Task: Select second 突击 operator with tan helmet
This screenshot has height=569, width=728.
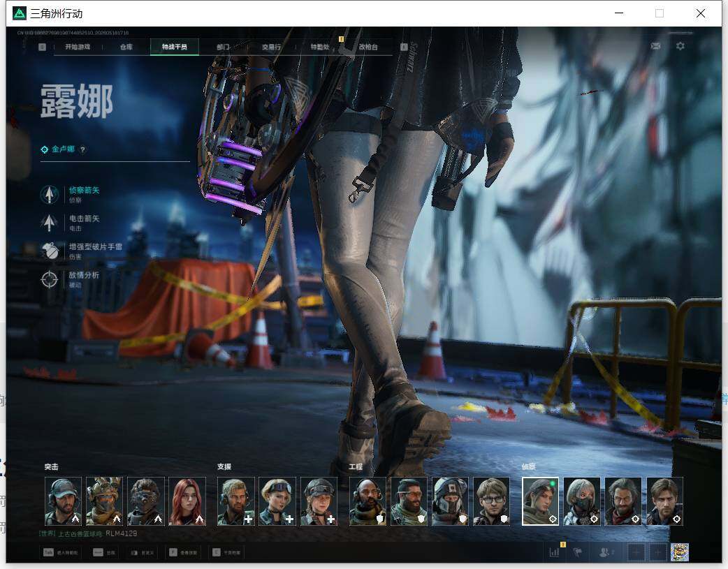Action: pos(105,501)
